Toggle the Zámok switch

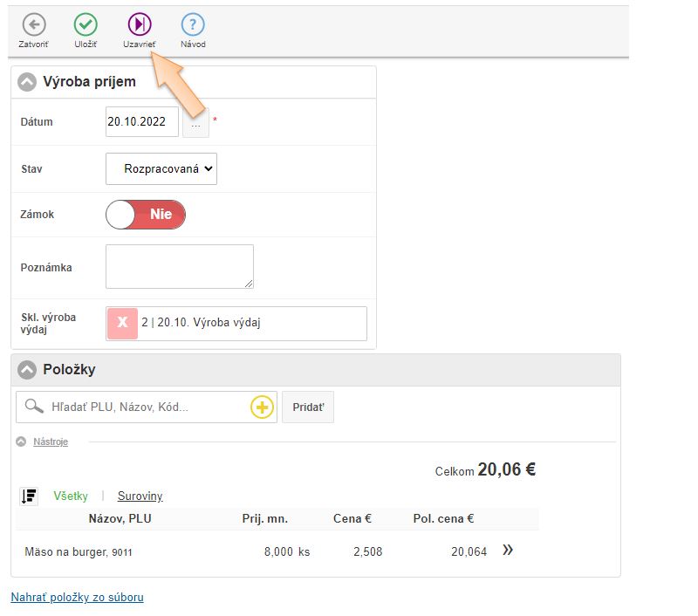pyautogui.click(x=146, y=215)
